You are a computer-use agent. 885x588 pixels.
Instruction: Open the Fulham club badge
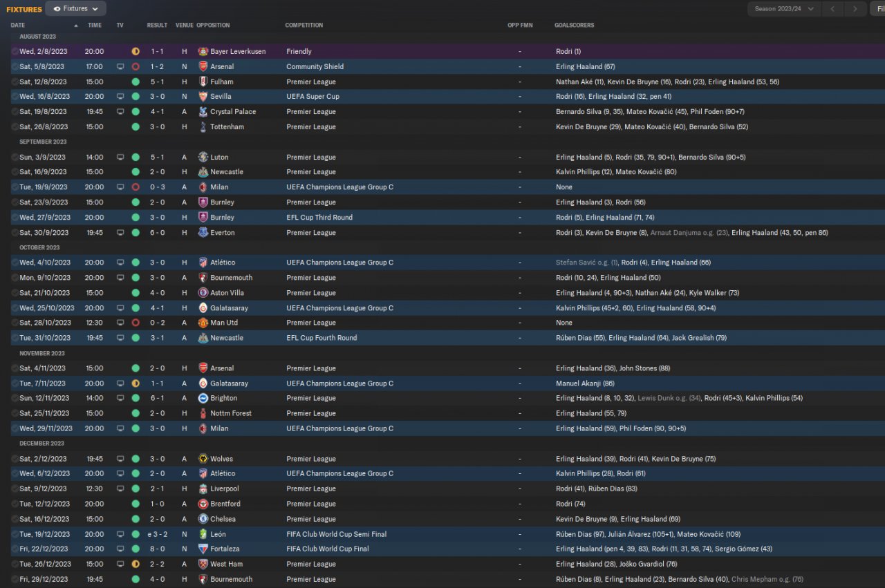[x=203, y=82]
